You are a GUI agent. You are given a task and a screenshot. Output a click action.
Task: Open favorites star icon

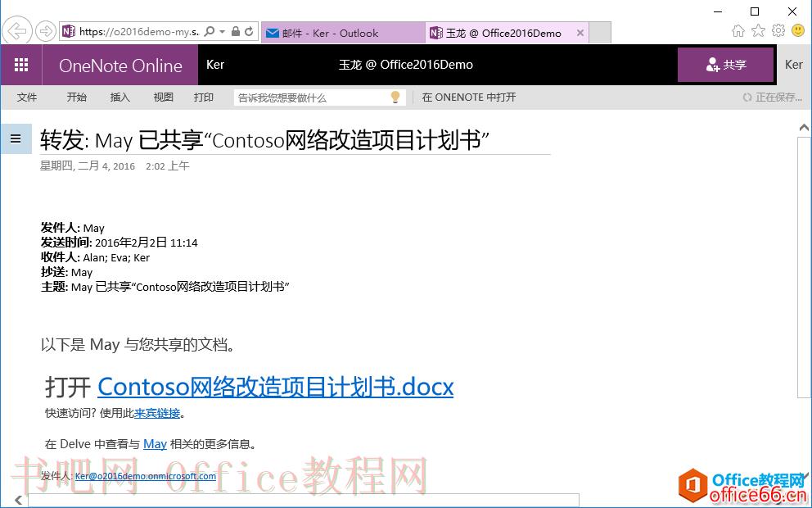(x=758, y=31)
